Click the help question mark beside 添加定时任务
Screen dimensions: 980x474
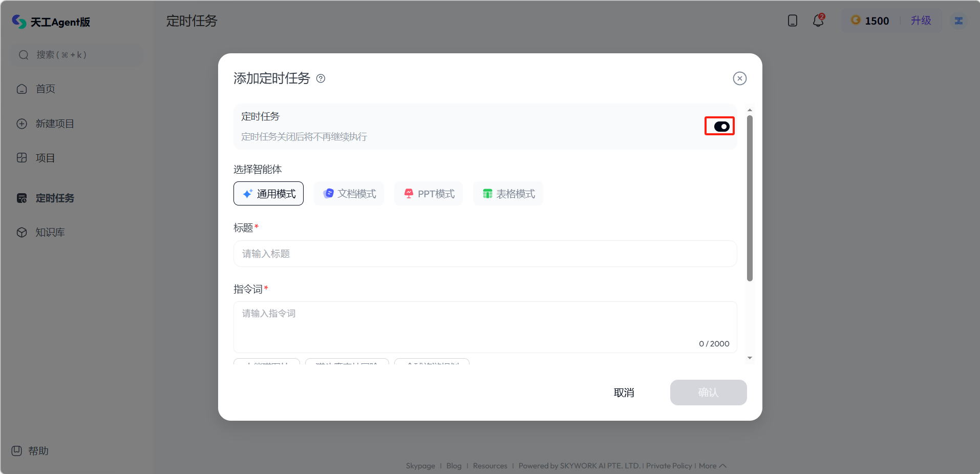pos(321,78)
